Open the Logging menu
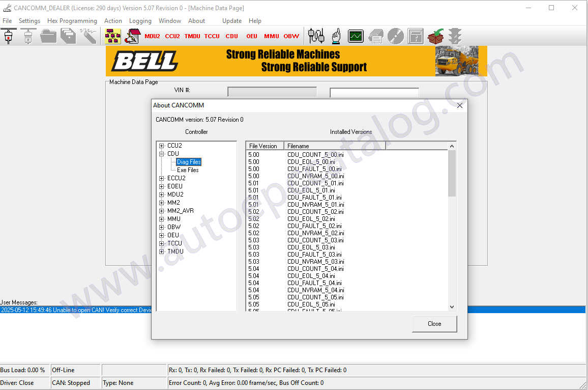 pyautogui.click(x=140, y=21)
